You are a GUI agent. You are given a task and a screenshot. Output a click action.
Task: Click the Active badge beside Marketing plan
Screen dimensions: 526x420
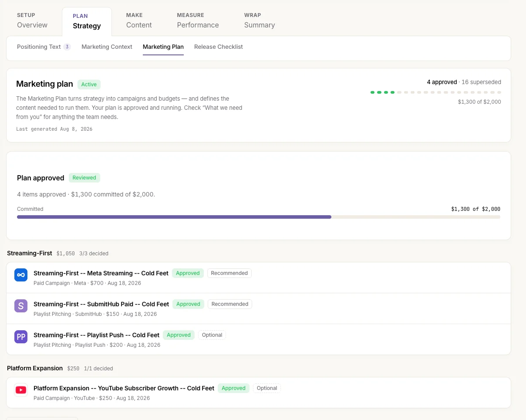point(89,84)
